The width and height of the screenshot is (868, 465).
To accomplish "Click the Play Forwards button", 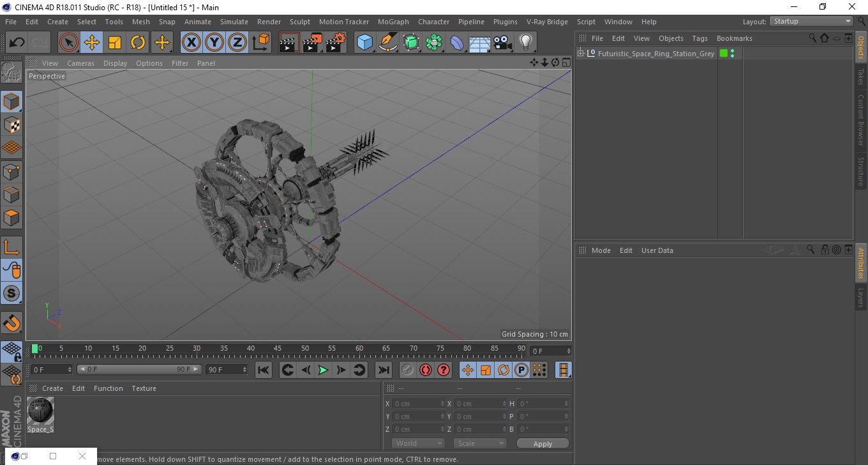I will (323, 370).
